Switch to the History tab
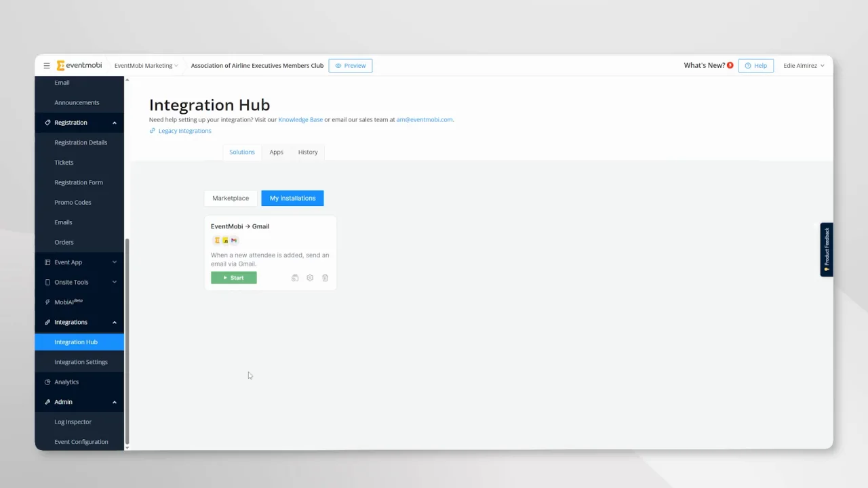Screen dimensions: 868x488 pyautogui.click(x=308, y=152)
